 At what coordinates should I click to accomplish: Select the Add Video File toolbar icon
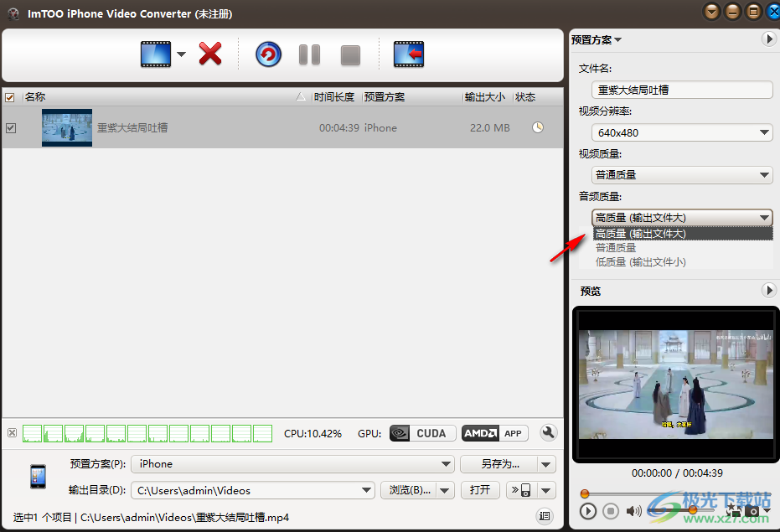(156, 53)
